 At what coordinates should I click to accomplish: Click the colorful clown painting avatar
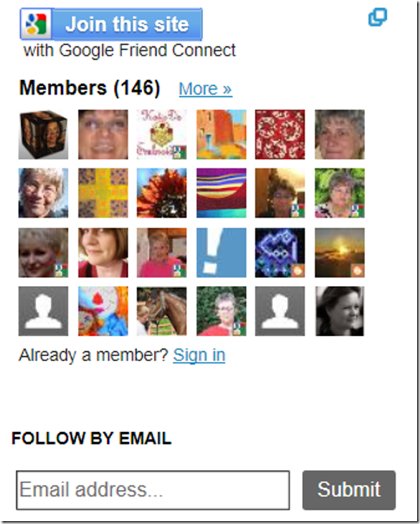(103, 311)
